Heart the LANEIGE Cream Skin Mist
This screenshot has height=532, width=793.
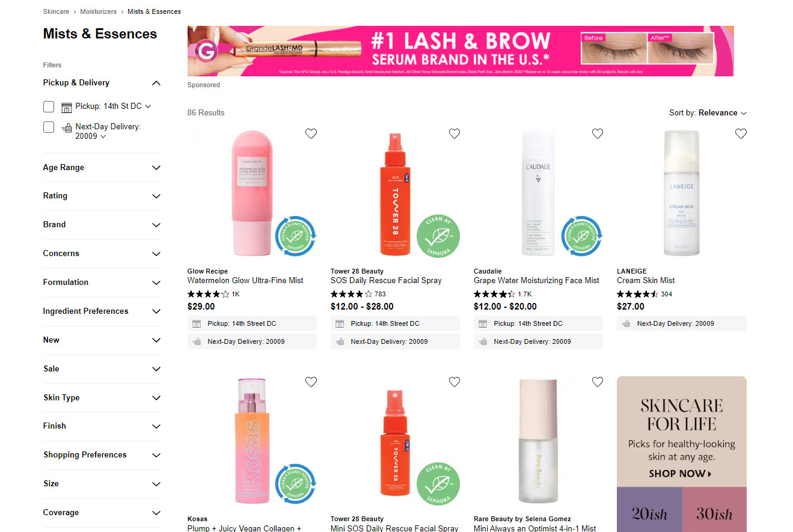click(x=741, y=133)
